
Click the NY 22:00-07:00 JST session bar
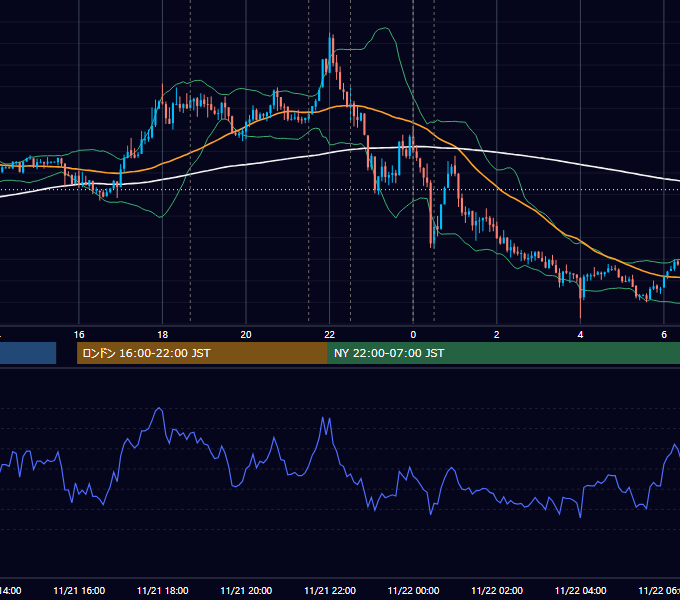(x=503, y=353)
